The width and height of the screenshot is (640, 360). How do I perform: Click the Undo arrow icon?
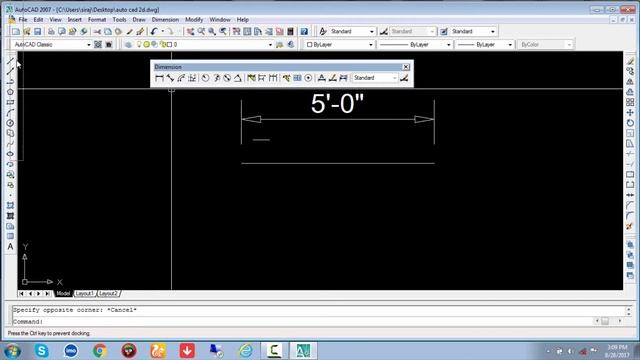(x=154, y=31)
